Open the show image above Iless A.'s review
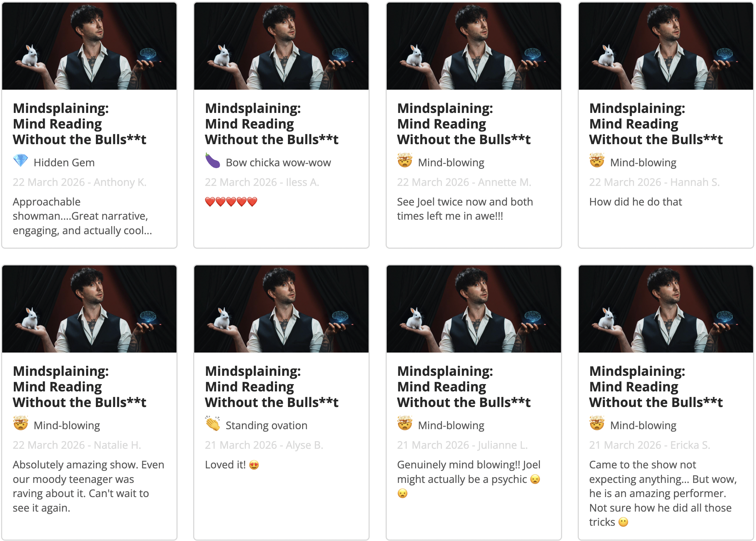Screen dimensions: 756x541 click(281, 46)
